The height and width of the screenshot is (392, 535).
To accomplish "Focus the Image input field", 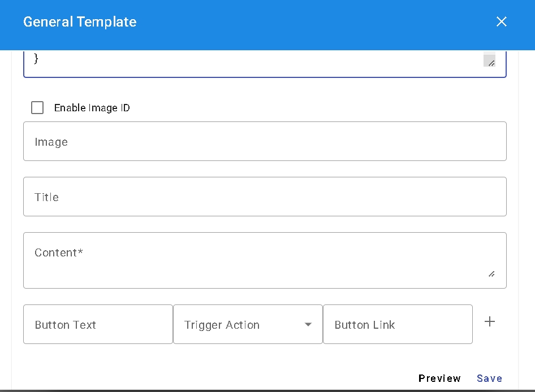I will pos(265,142).
